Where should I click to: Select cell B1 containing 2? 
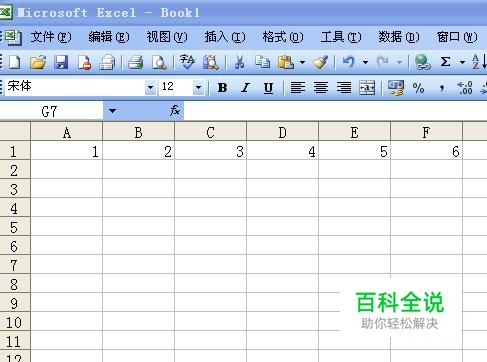coord(139,151)
